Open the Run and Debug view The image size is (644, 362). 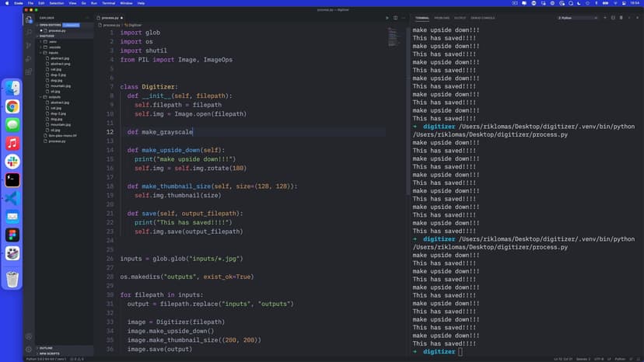(x=29, y=58)
